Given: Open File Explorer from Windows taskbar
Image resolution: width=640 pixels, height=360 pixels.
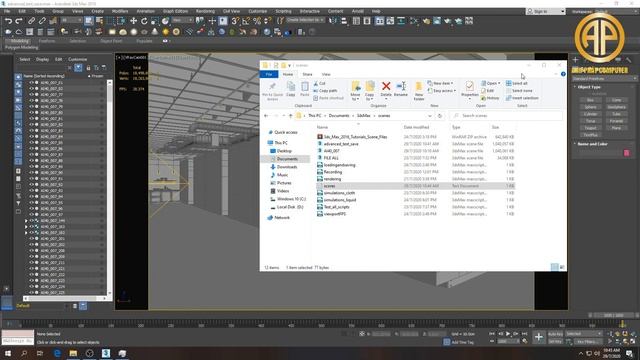Looking at the screenshot, I should coord(73,353).
